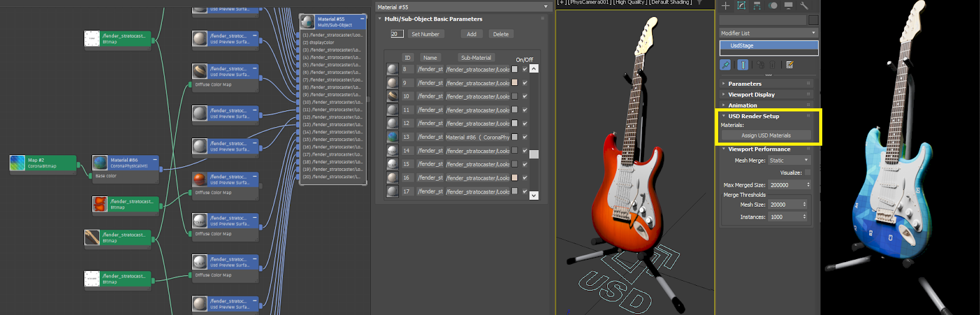This screenshot has width=980, height=315.
Task: Open the PhysCamera001 viewport label menu
Action: [x=589, y=2]
